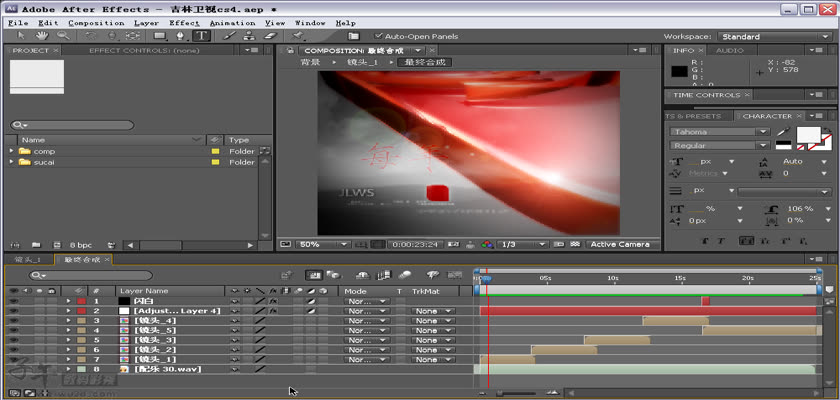840x400 pixels.
Task: Click the Live Update icon in timeline
Action: coord(314,275)
